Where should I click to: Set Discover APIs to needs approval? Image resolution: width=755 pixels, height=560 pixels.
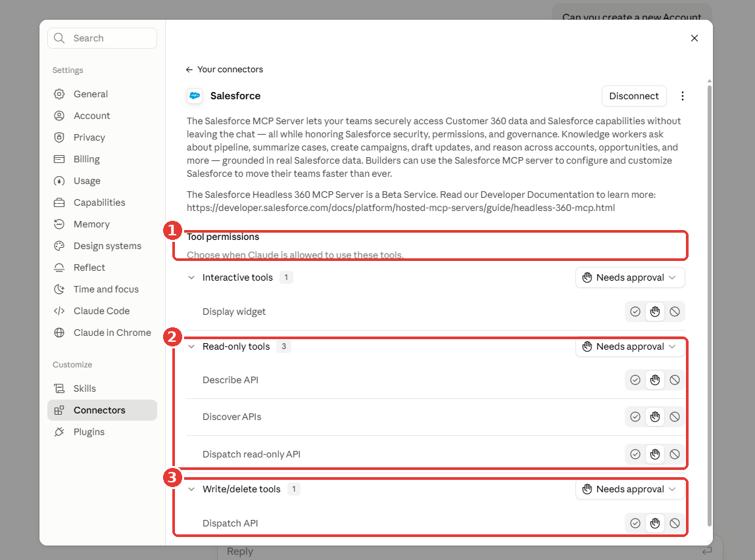(x=655, y=417)
